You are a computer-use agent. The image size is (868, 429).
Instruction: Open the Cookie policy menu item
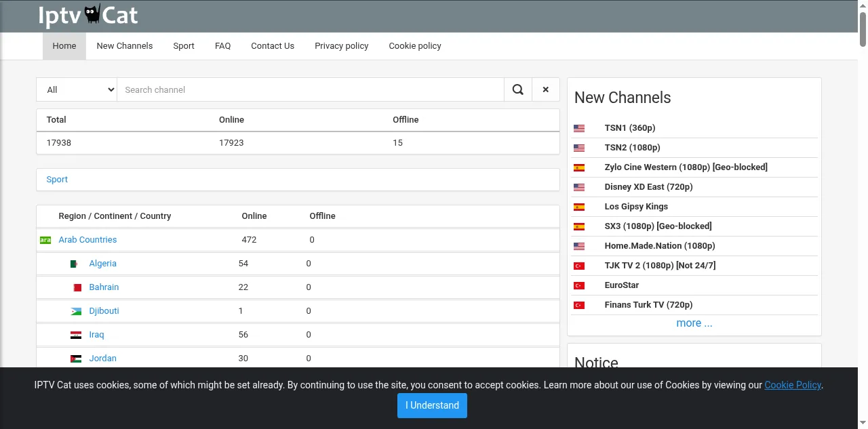point(415,46)
